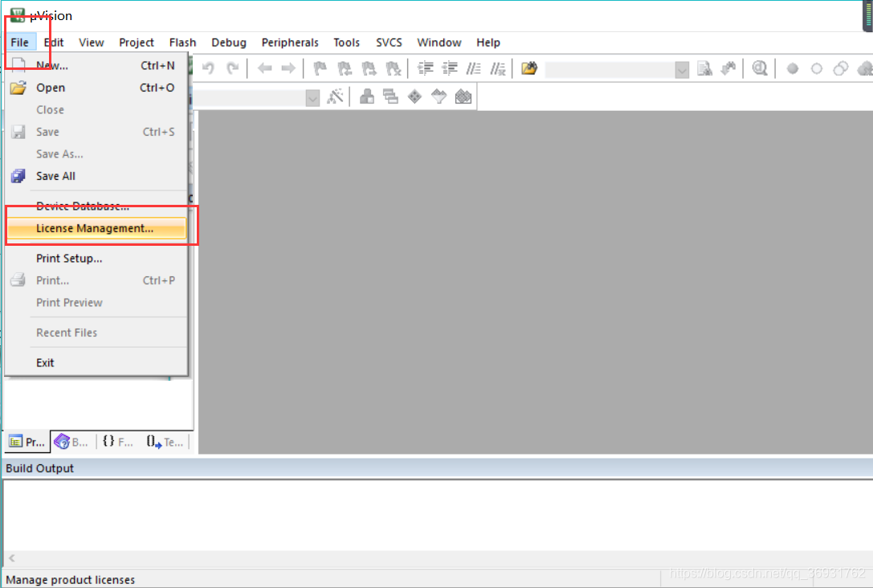Image resolution: width=873 pixels, height=588 pixels.
Task: Open the Project menu
Action: [x=136, y=43]
